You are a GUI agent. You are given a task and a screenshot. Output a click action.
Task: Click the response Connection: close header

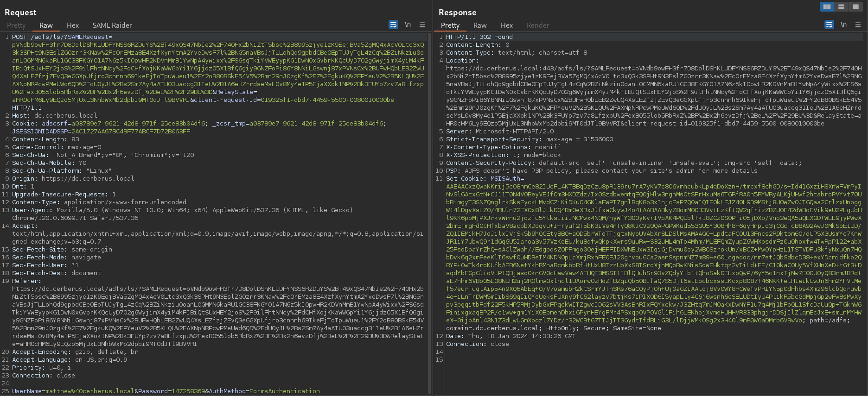click(x=478, y=344)
